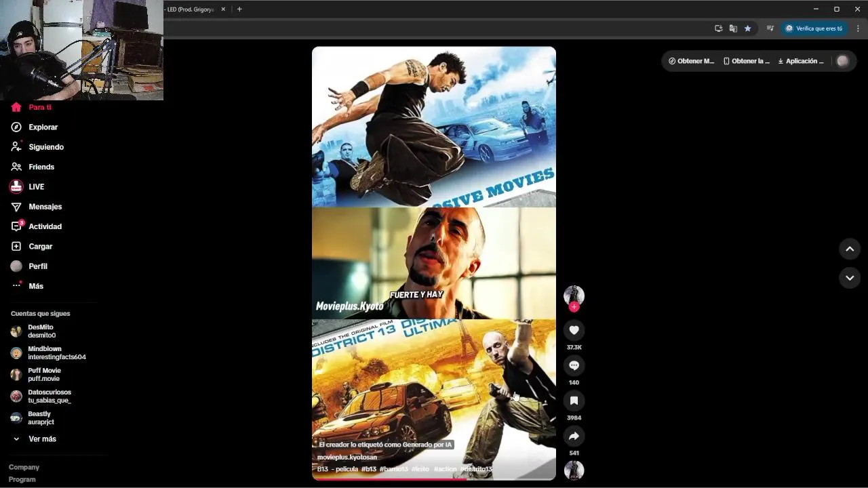This screenshot has height=488, width=868.
Task: Follow creator via the red plus badge
Action: point(574,307)
